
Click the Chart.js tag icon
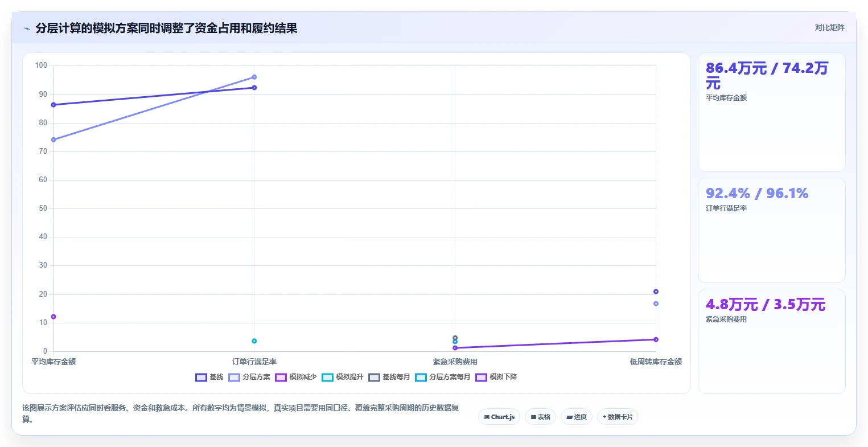(487, 417)
